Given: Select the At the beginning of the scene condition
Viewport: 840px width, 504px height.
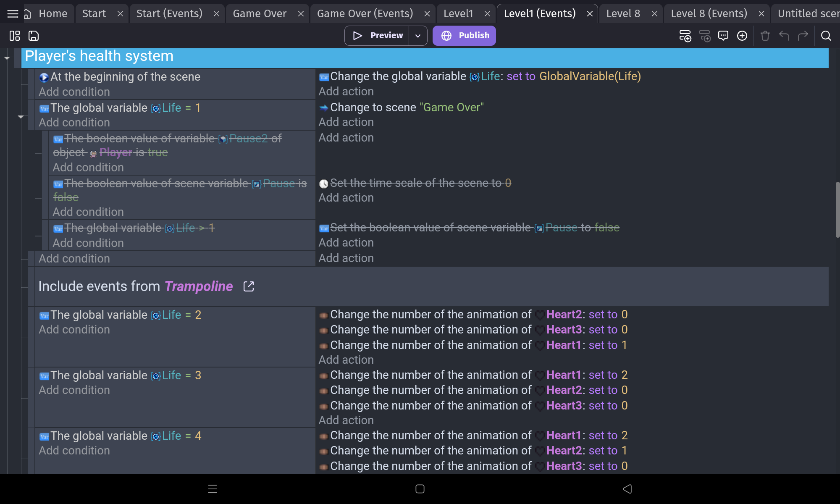Looking at the screenshot, I should point(120,77).
